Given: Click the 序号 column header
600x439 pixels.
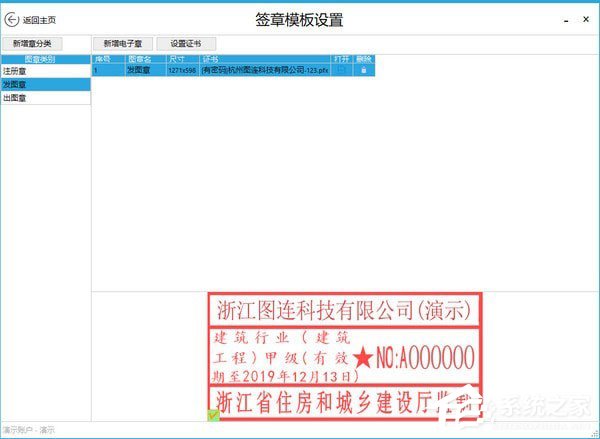Looking at the screenshot, I should (108, 59).
